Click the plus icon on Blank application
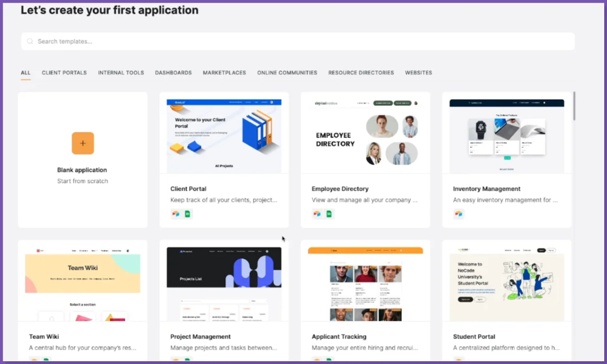The width and height of the screenshot is (607, 364). [82, 143]
